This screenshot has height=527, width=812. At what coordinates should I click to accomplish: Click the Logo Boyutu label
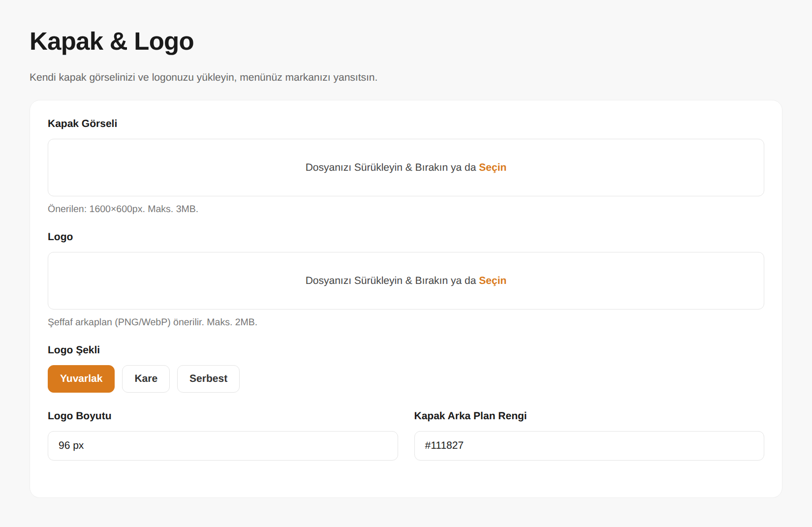(80, 416)
